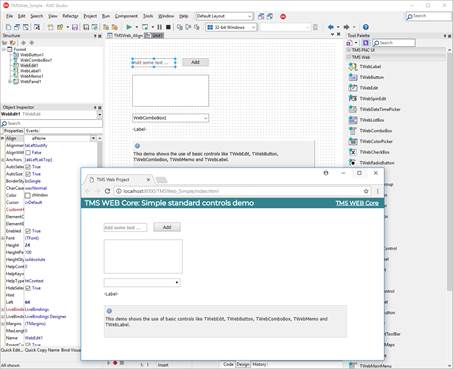Click the Tool Palette search field
This screenshot has width=453, height=369.
(394, 43)
